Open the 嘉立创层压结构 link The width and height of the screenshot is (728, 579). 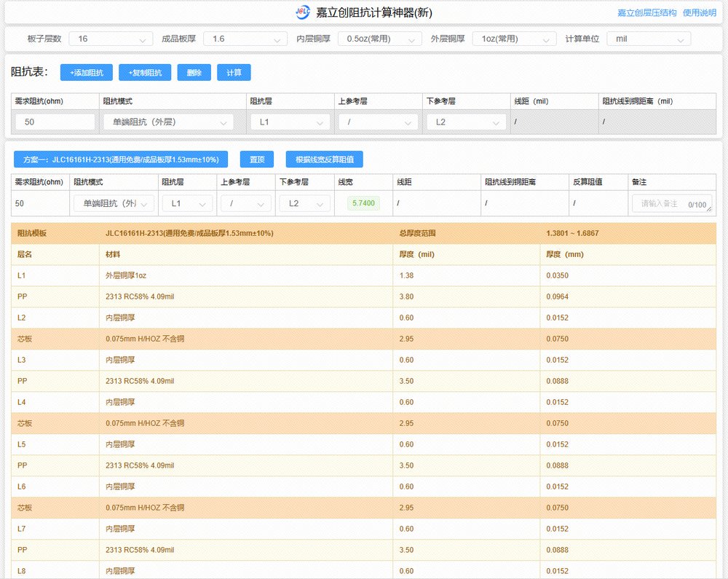click(x=646, y=13)
